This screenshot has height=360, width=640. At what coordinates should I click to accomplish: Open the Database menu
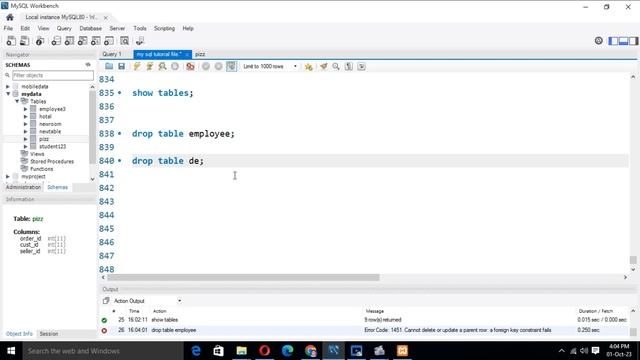point(91,28)
